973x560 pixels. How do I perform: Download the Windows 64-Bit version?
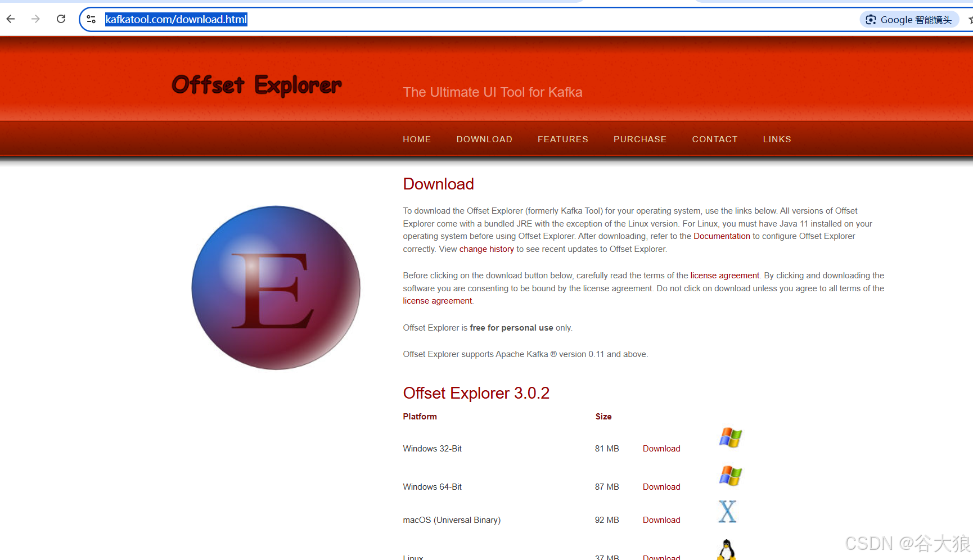661,487
